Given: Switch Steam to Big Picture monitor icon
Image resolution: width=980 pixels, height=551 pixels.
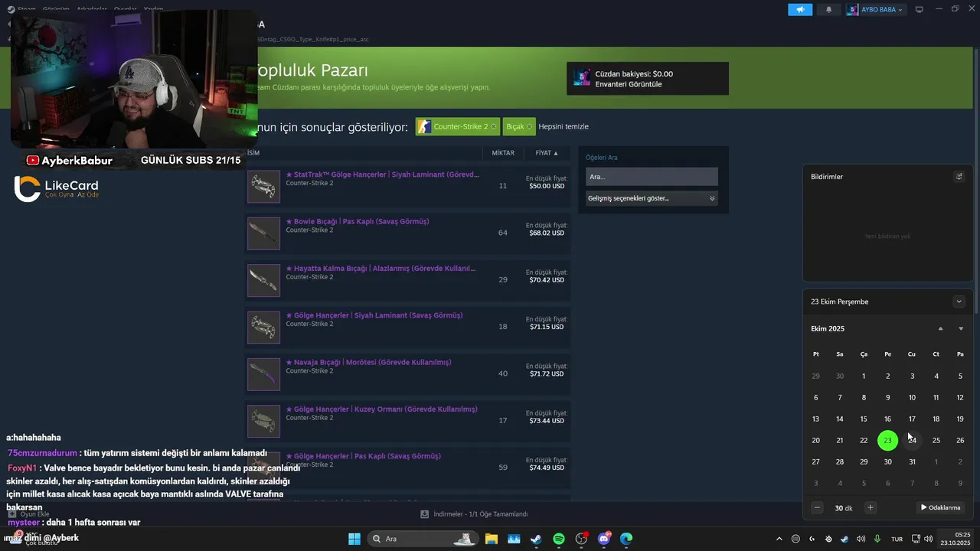Looking at the screenshot, I should coord(920,10).
